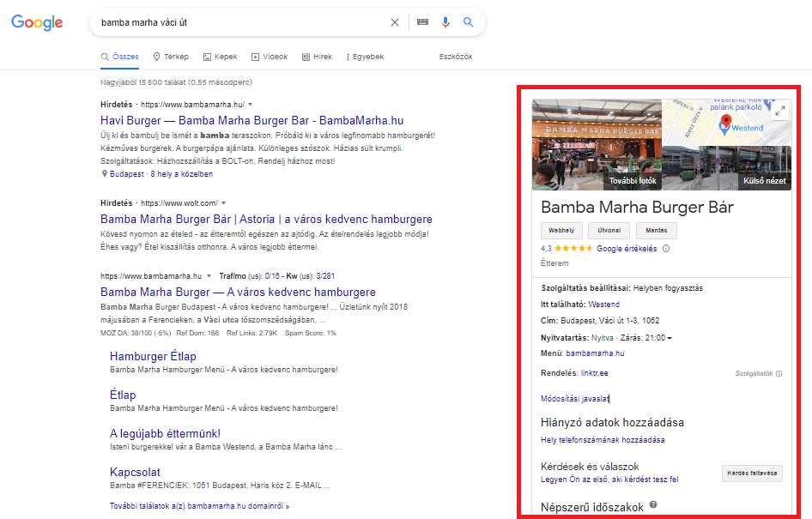
Task: Click the Kérdés feltevése button
Action: tap(752, 473)
